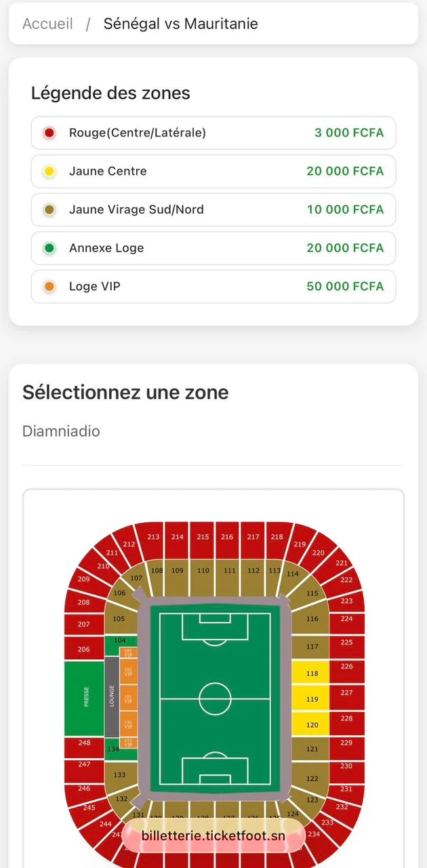Go back to Accueil breadcrumb link

47,24
